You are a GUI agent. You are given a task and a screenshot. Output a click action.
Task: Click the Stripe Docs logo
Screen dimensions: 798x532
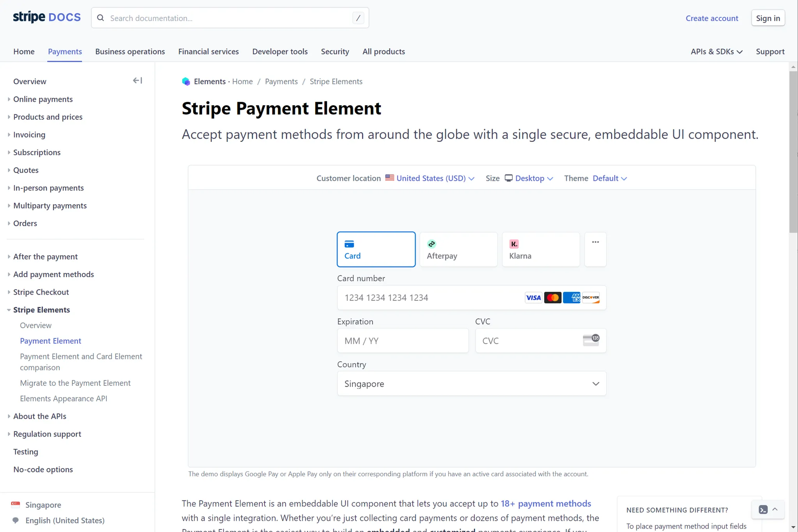46,17
